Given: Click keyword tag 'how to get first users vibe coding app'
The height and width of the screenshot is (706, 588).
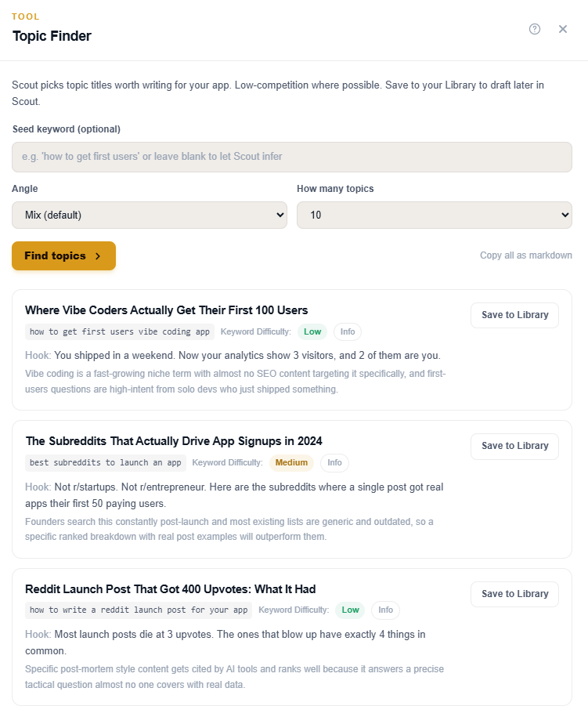Looking at the screenshot, I should 120,331.
